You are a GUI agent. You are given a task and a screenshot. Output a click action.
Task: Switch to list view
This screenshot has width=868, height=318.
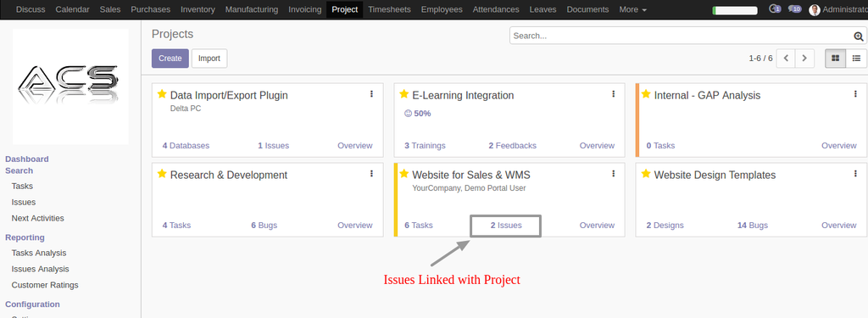coord(856,59)
